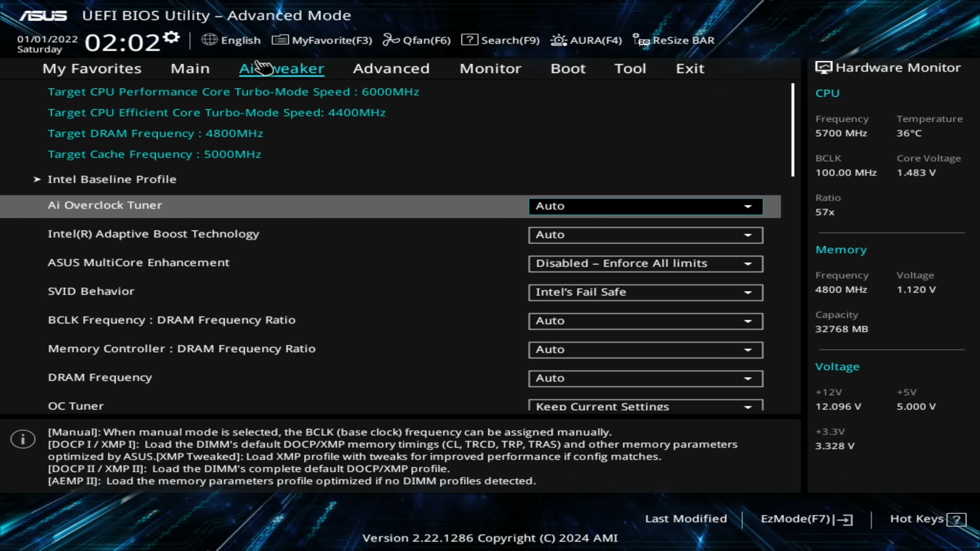Open the Advanced tab

(x=391, y=68)
